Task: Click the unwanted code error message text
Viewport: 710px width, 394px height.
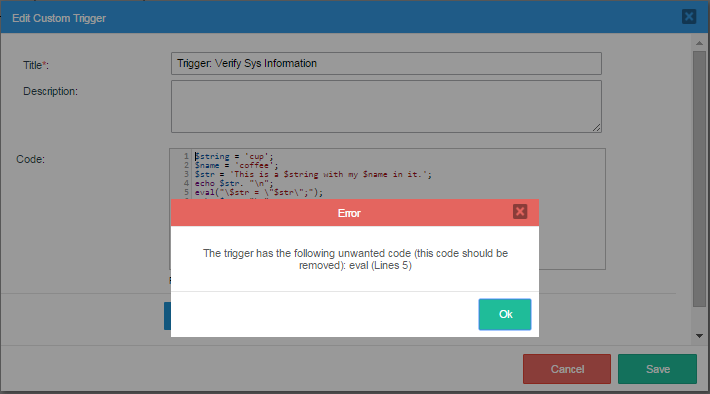Action: 355,259
